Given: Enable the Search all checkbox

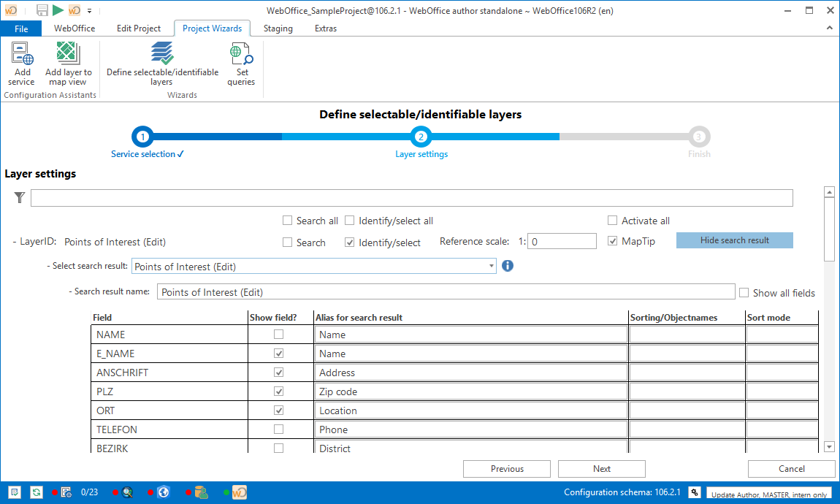Looking at the screenshot, I should [x=287, y=220].
